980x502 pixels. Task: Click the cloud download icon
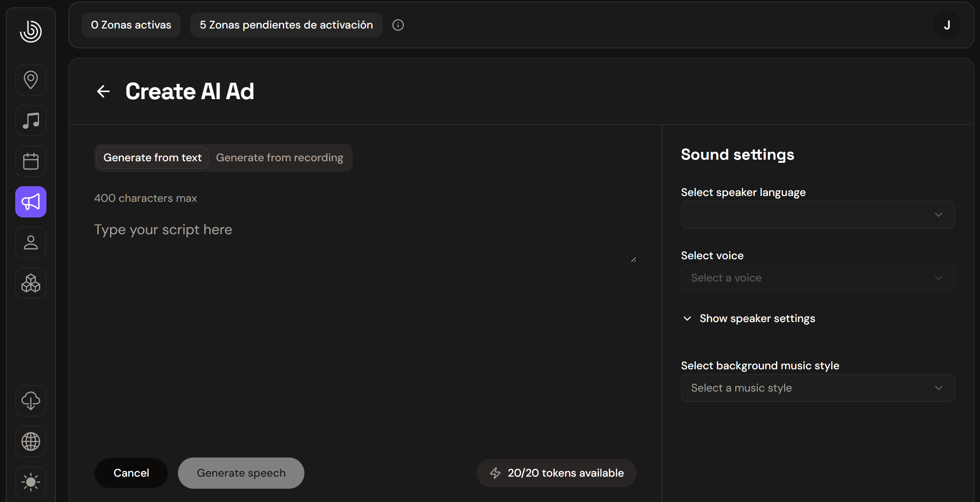[x=31, y=401]
